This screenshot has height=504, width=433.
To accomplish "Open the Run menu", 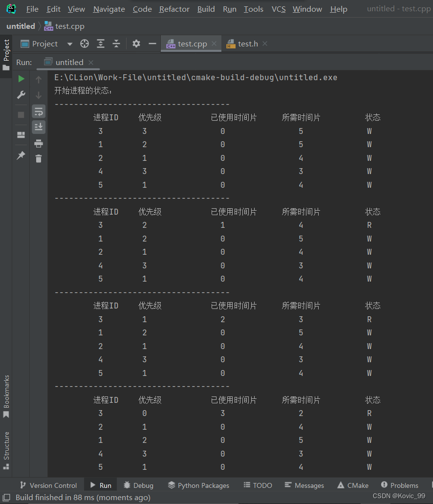I will [x=230, y=9].
